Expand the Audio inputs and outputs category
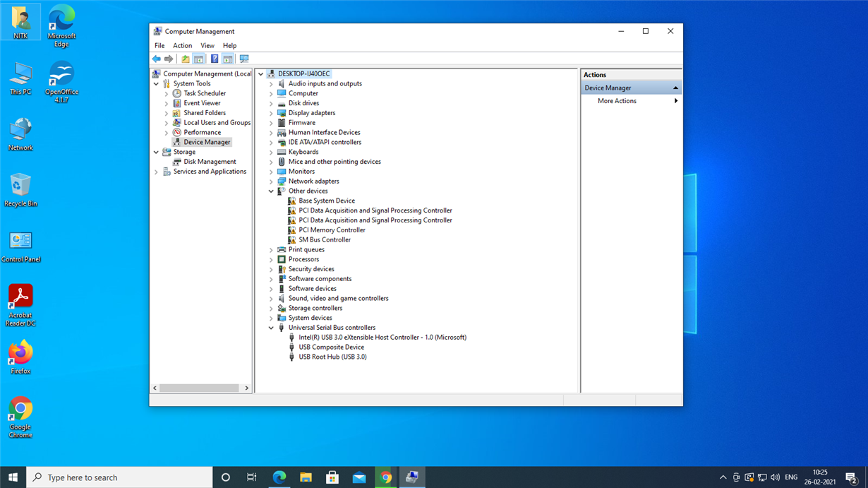Image resolution: width=868 pixels, height=488 pixels. point(271,84)
